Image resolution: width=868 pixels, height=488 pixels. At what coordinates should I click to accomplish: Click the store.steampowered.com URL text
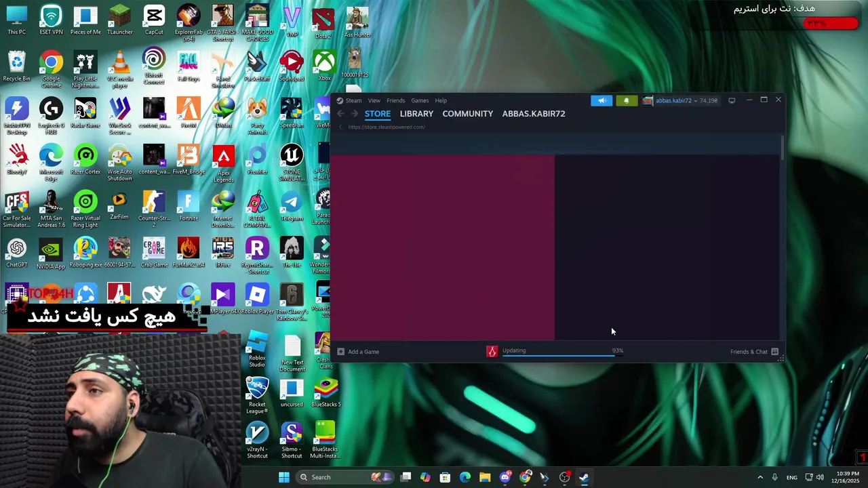pos(387,127)
